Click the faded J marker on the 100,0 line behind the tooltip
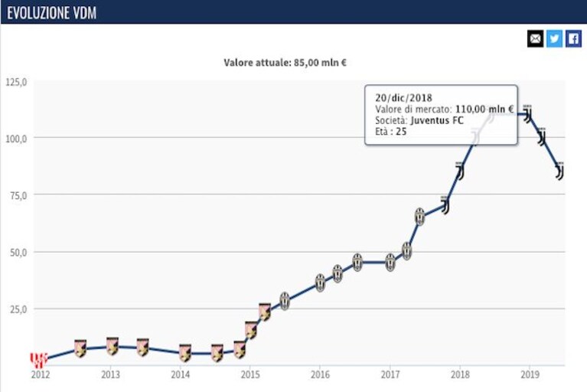 [476, 136]
